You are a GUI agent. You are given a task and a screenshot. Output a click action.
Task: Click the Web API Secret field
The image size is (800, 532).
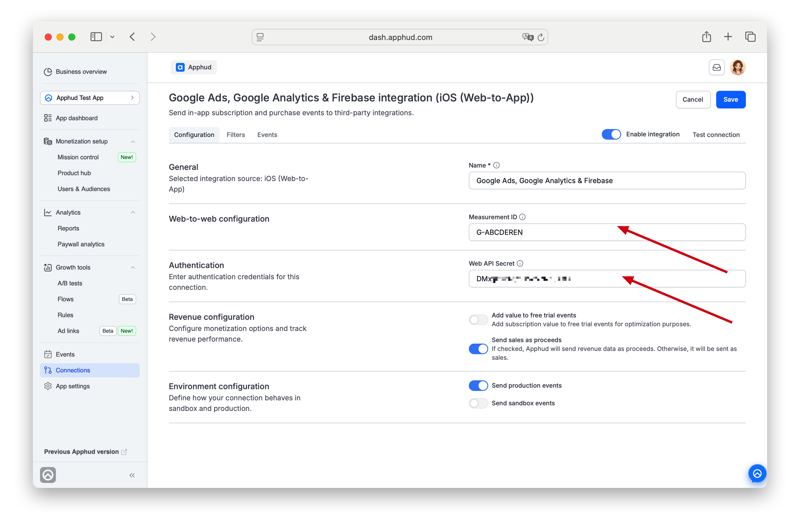[607, 279]
